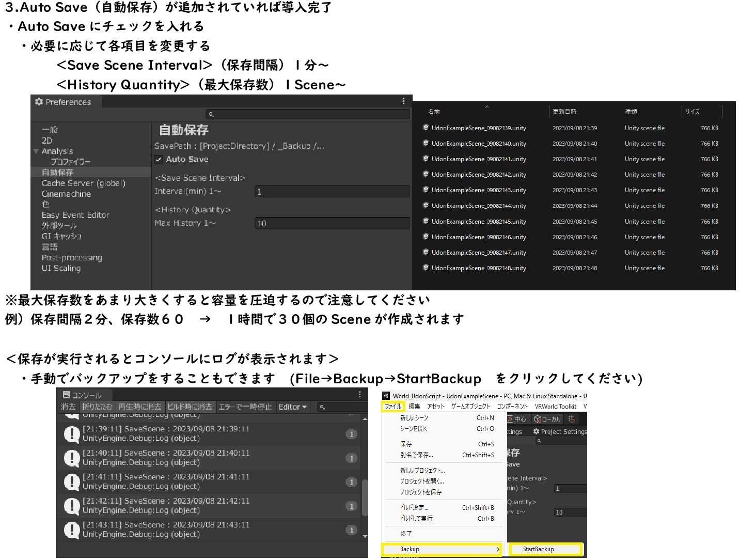Image resolution: width=740 pixels, height=560 pixels.
Task: Open the VRWorld Toolkit menu
Action: click(556, 406)
